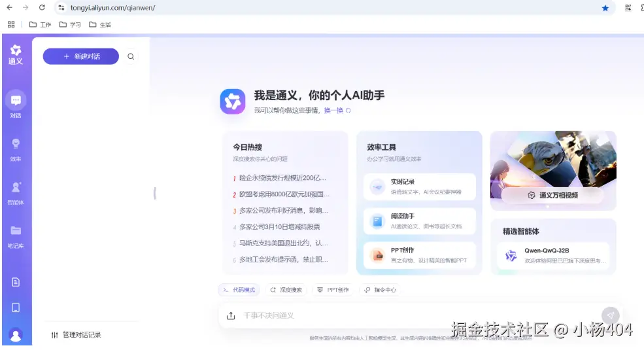Open hot search item 欧盟考虑用8000亿欧元加强国

[x=281, y=194]
